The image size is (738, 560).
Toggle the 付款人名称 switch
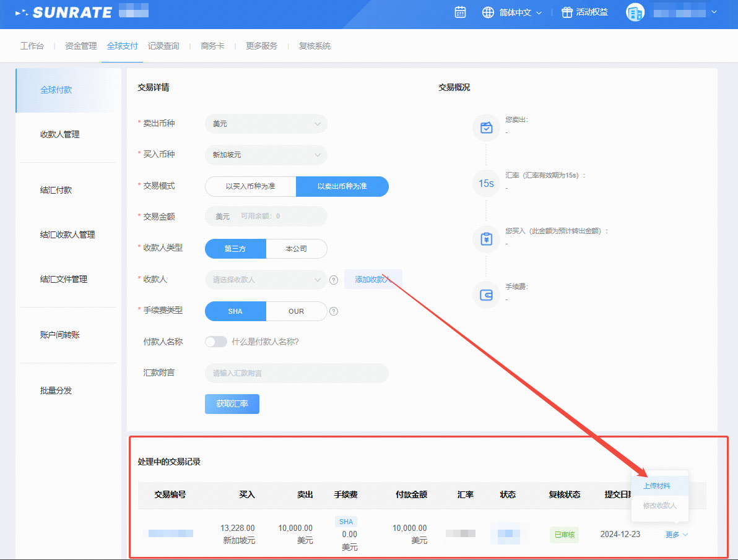[x=216, y=342]
